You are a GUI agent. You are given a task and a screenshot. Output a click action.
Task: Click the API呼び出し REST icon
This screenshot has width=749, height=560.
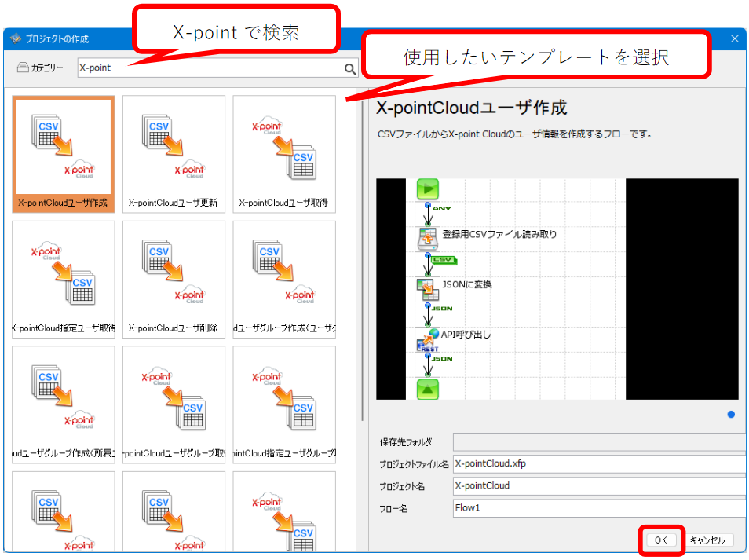428,340
